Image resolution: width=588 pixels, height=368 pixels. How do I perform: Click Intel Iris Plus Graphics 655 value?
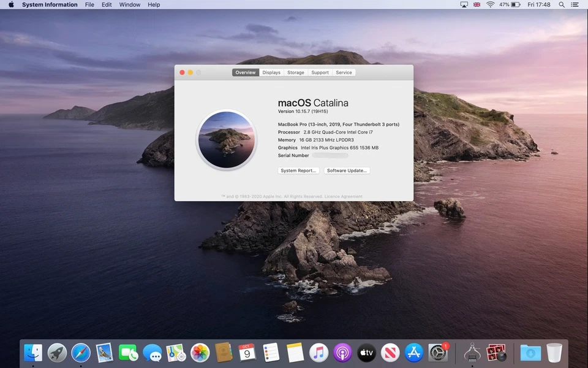(339, 148)
